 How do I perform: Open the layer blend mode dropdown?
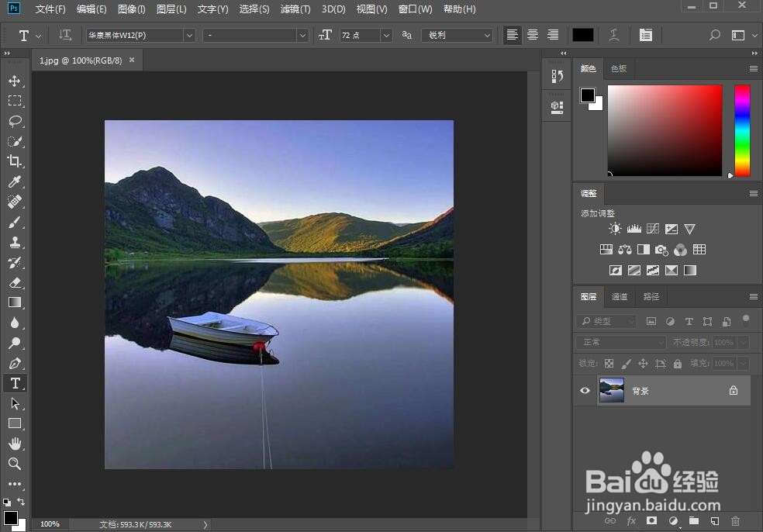pyautogui.click(x=620, y=342)
